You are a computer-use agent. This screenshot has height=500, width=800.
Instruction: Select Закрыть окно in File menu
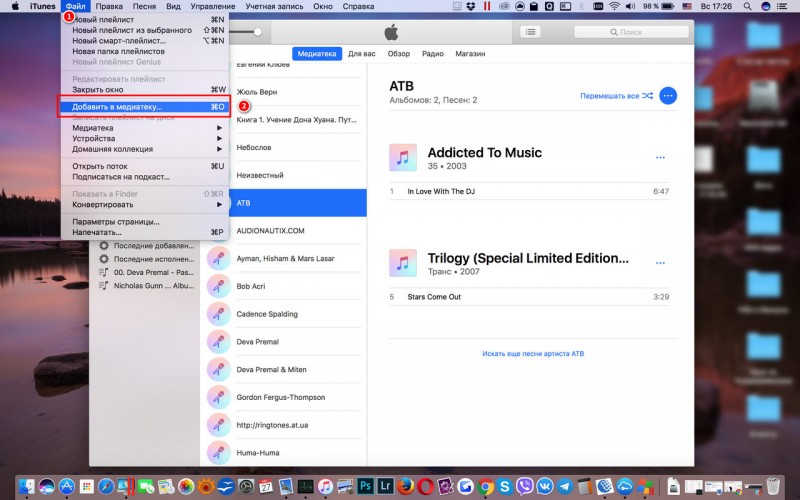pyautogui.click(x=145, y=90)
